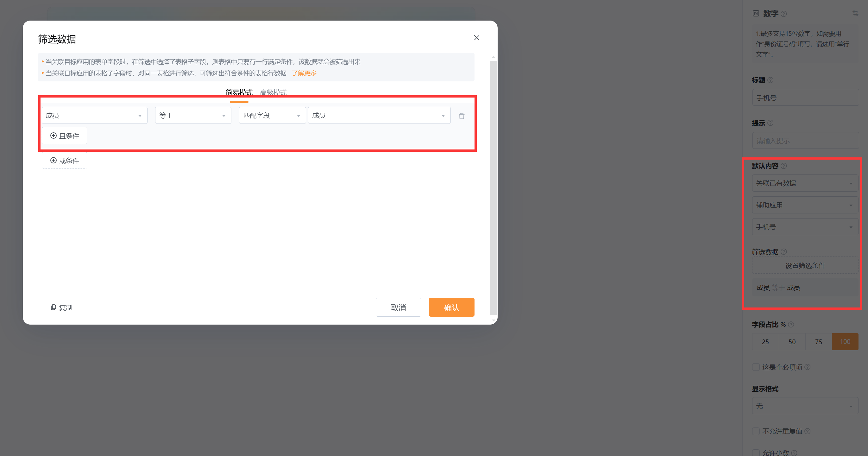868x456 pixels.
Task: Close the 筛选数据 dialog
Action: 476,38
